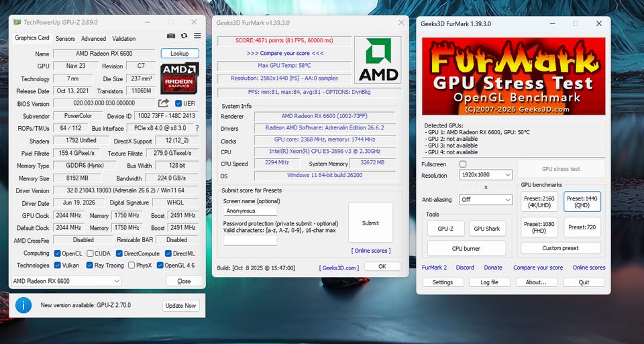Switch to the Advanced tab
This screenshot has width=644, height=344.
(x=93, y=39)
